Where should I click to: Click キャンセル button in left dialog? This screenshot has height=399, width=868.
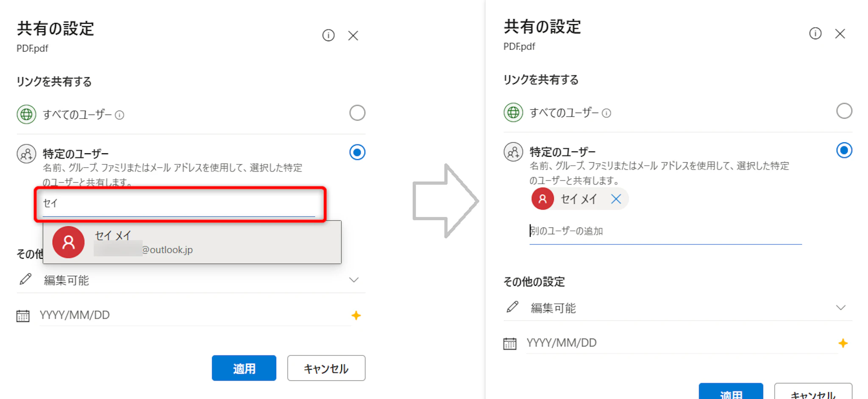pos(326,368)
